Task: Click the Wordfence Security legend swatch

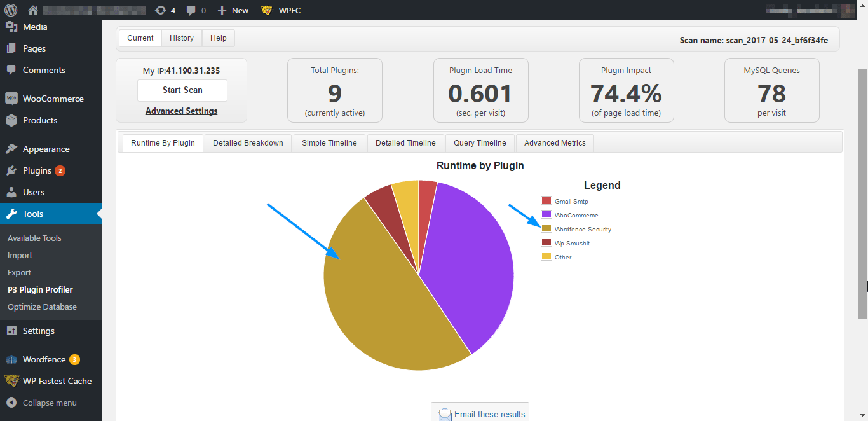Action: click(546, 229)
